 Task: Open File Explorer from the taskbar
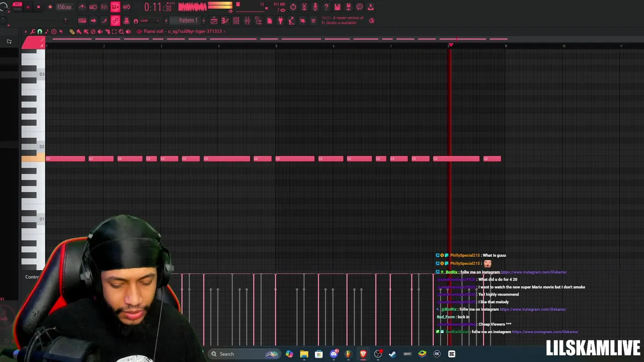click(x=304, y=354)
